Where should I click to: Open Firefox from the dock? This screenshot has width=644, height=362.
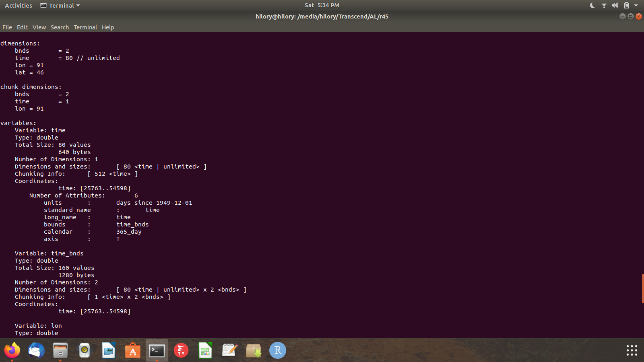[12, 350]
